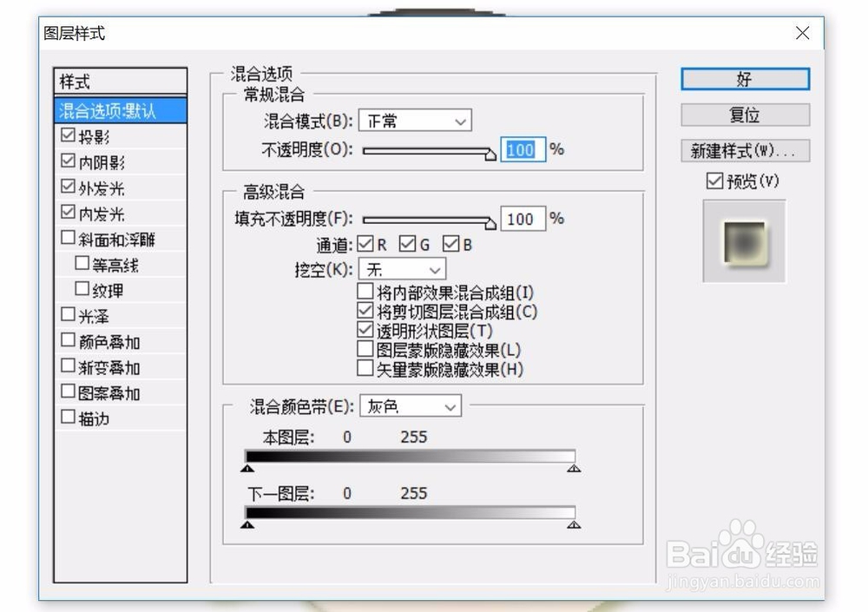Uncheck the G channel checkbox
The height and width of the screenshot is (612, 868).
tap(408, 244)
